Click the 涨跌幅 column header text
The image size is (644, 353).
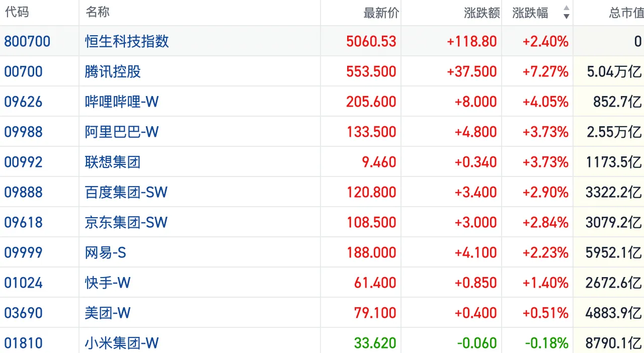[x=530, y=13]
